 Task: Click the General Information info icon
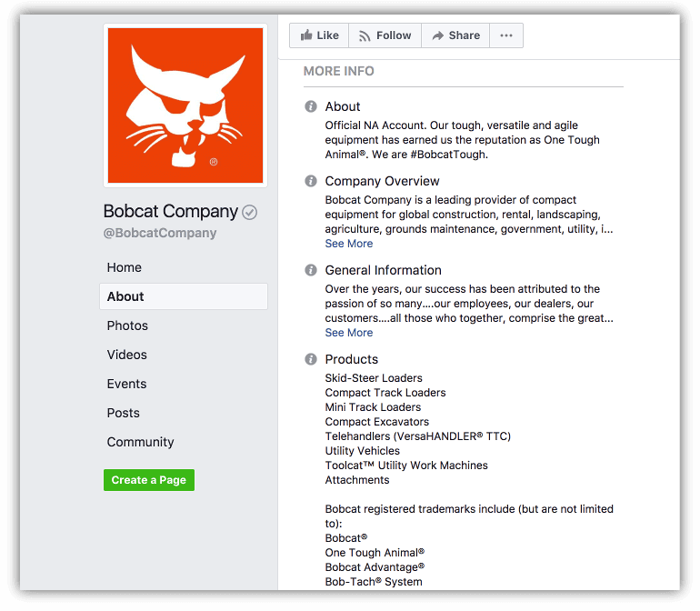pyautogui.click(x=311, y=270)
